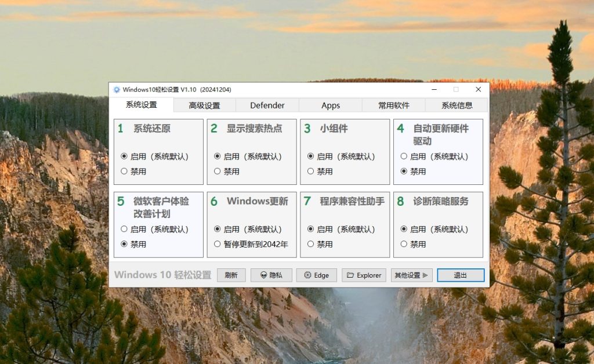Select 启用 for 微软客户体验改善计划
Image resolution: width=594 pixels, height=364 pixels.
tap(155, 229)
